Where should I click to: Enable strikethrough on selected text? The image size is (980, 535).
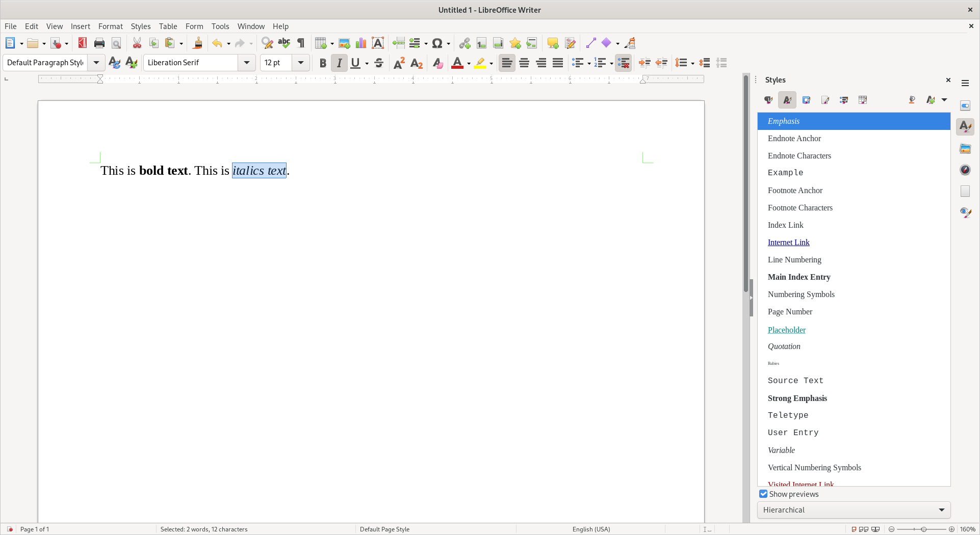(x=379, y=63)
